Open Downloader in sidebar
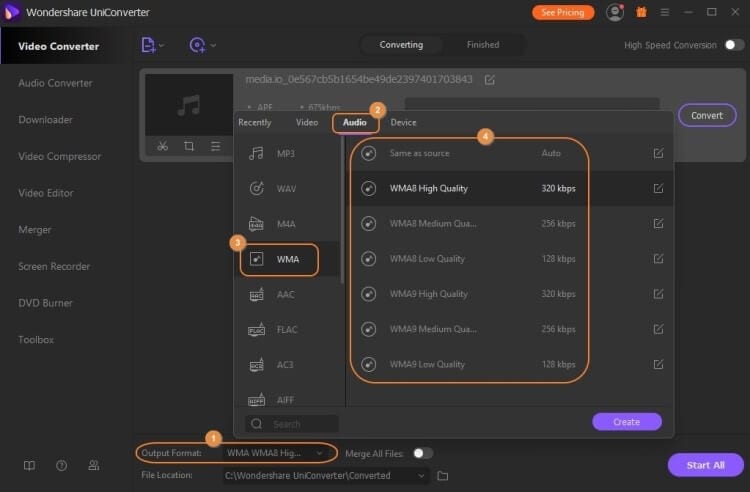The width and height of the screenshot is (750, 492). [45, 120]
